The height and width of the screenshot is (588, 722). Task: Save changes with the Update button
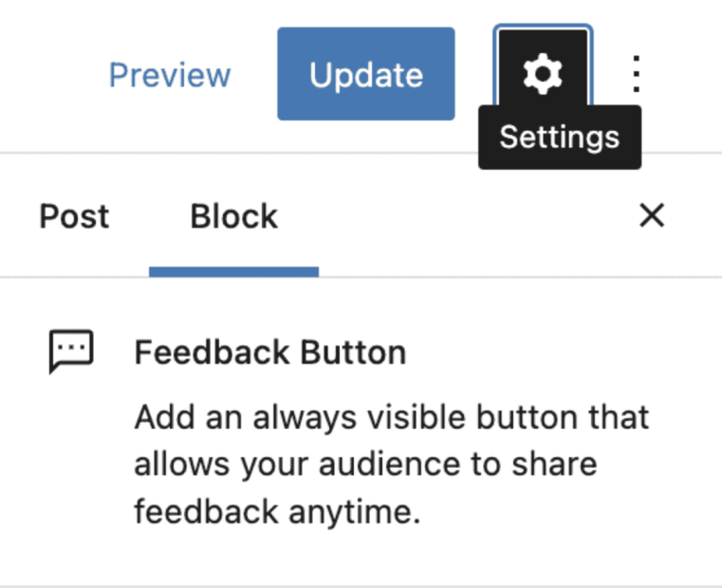(366, 75)
